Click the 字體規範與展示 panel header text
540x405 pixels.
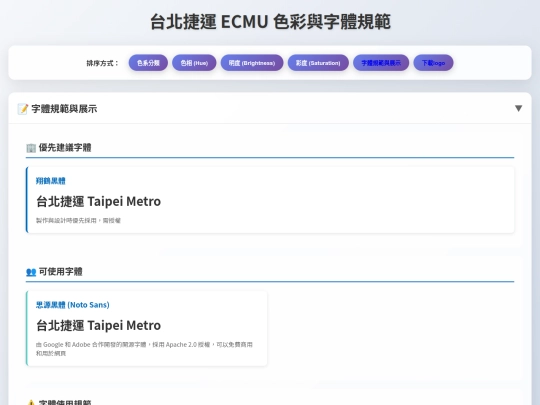pos(64,109)
